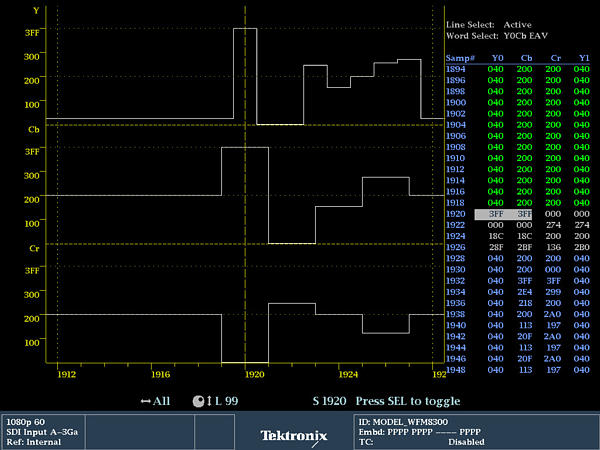Click the Tektronix logo

click(x=294, y=435)
